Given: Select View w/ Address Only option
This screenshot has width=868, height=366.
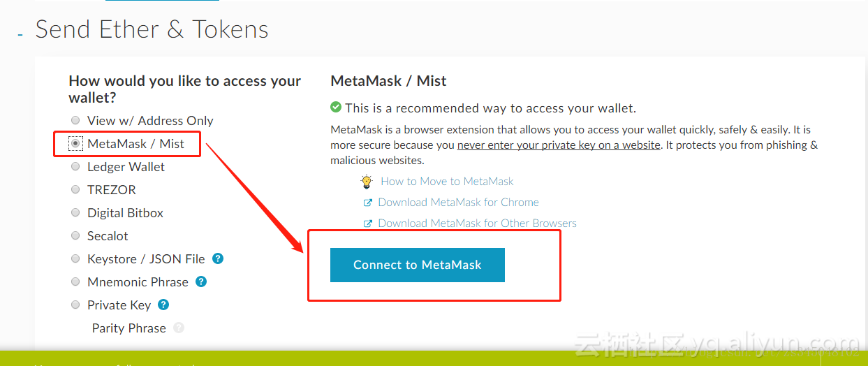Looking at the screenshot, I should [75, 120].
